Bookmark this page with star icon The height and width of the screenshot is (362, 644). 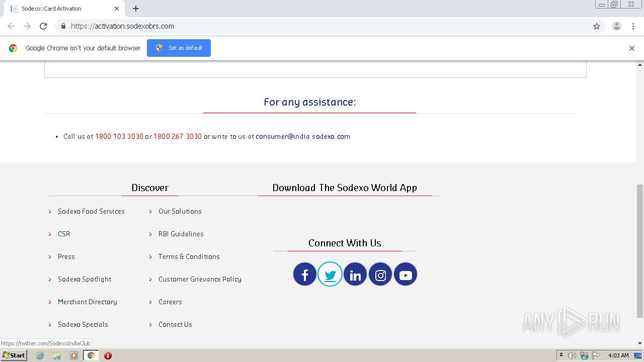pos(597,26)
